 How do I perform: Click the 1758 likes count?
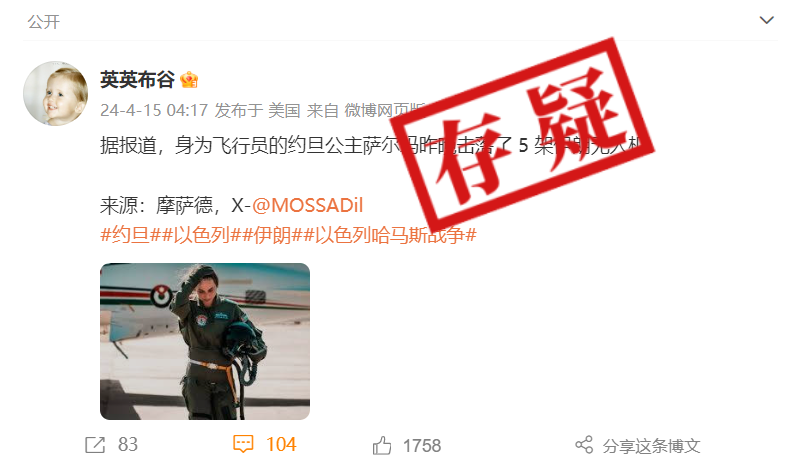point(422,446)
